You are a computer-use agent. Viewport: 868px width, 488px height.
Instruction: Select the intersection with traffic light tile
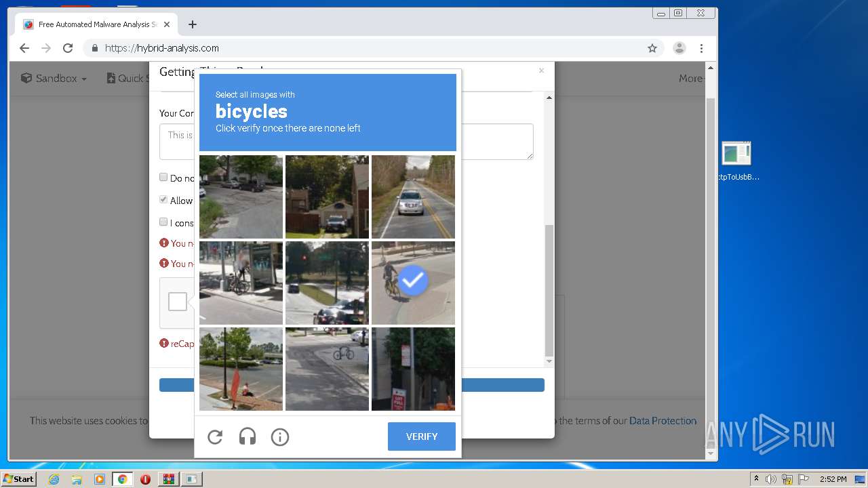[327, 283]
